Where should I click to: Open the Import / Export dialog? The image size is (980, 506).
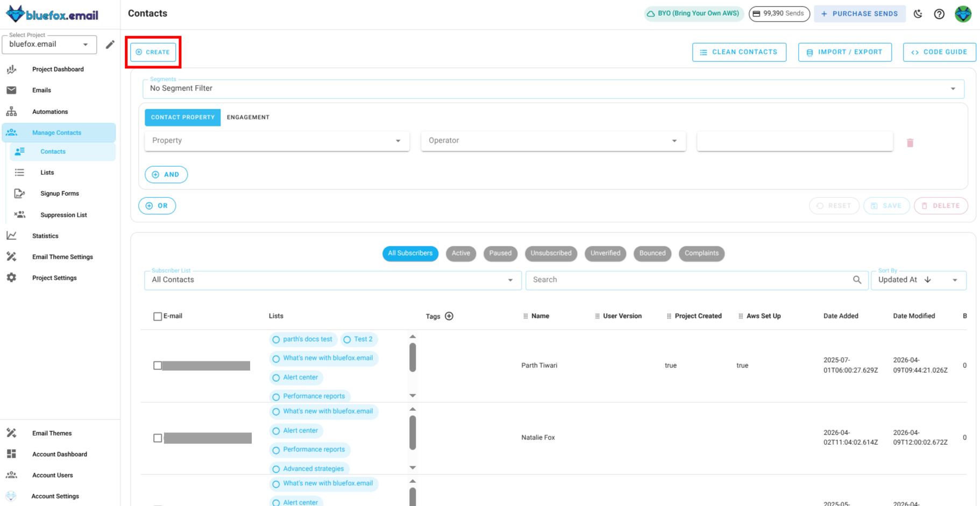(844, 52)
